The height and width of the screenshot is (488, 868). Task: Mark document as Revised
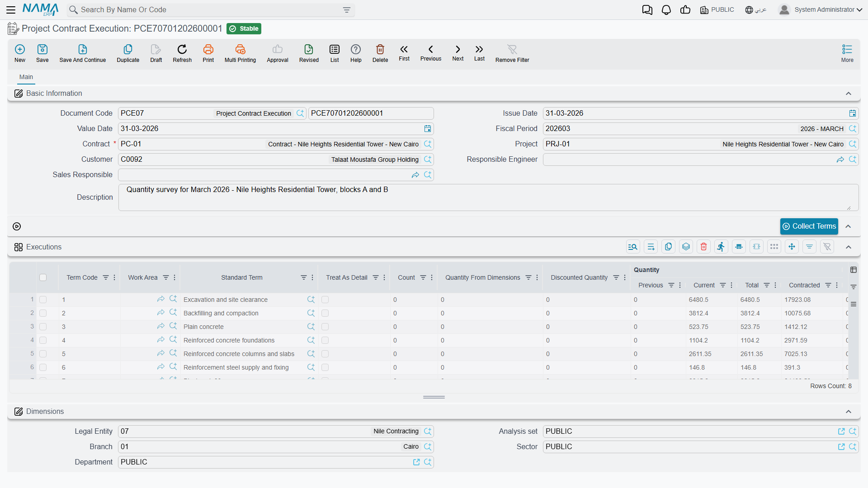(309, 53)
